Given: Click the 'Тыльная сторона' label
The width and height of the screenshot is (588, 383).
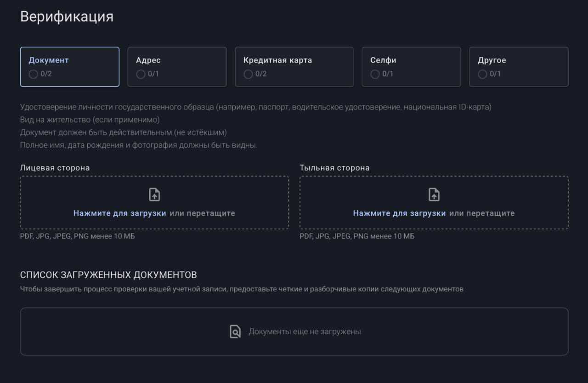Looking at the screenshot, I should point(334,168).
